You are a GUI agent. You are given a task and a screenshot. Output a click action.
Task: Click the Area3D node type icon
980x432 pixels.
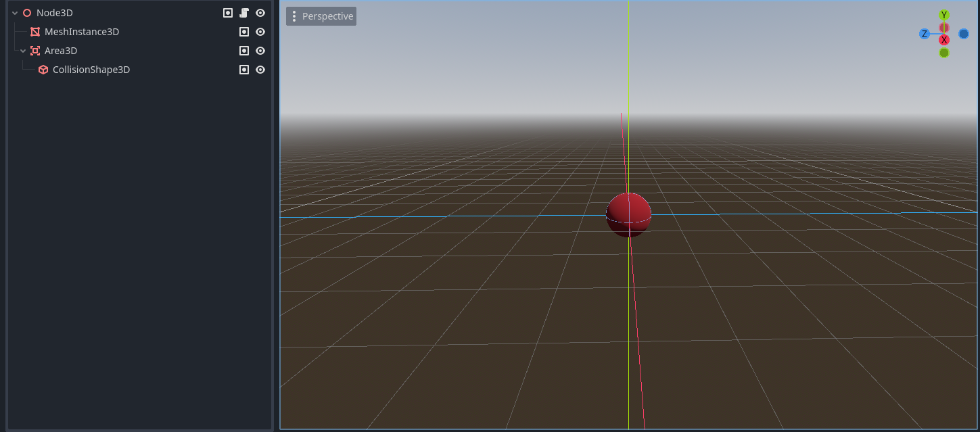coord(35,51)
